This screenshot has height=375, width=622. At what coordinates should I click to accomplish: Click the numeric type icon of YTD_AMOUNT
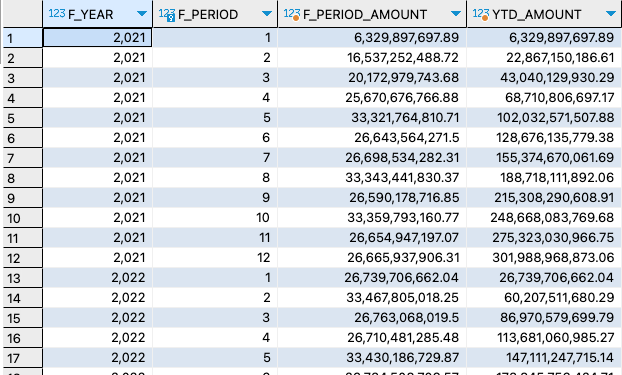[481, 14]
